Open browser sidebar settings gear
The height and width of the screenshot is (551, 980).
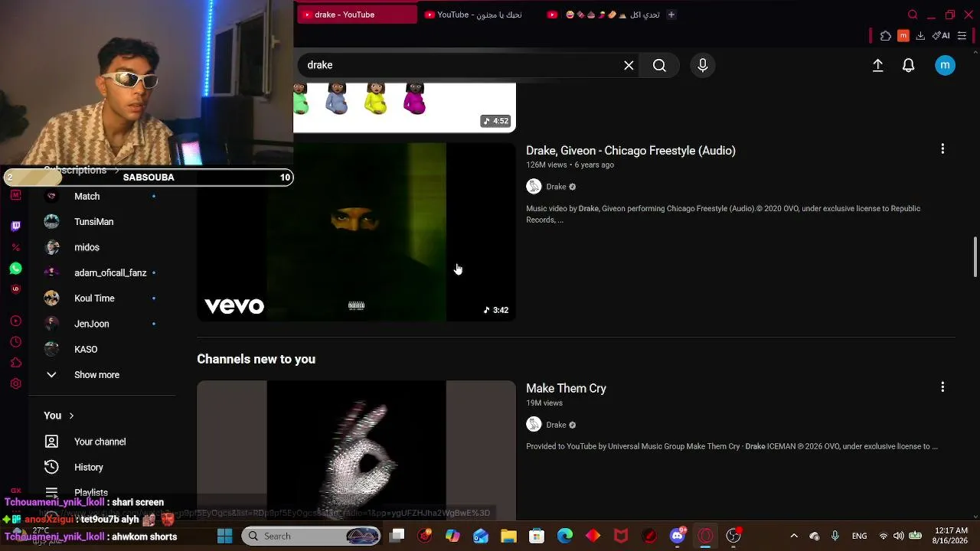click(x=15, y=384)
